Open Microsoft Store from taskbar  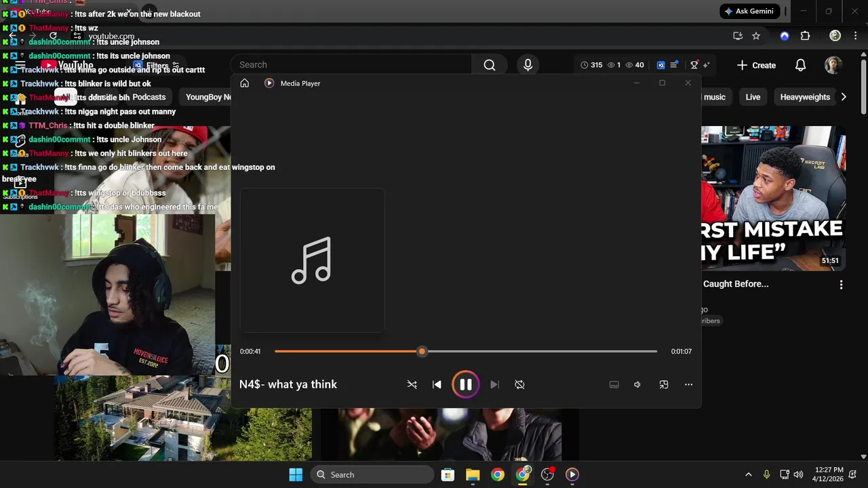click(x=448, y=474)
